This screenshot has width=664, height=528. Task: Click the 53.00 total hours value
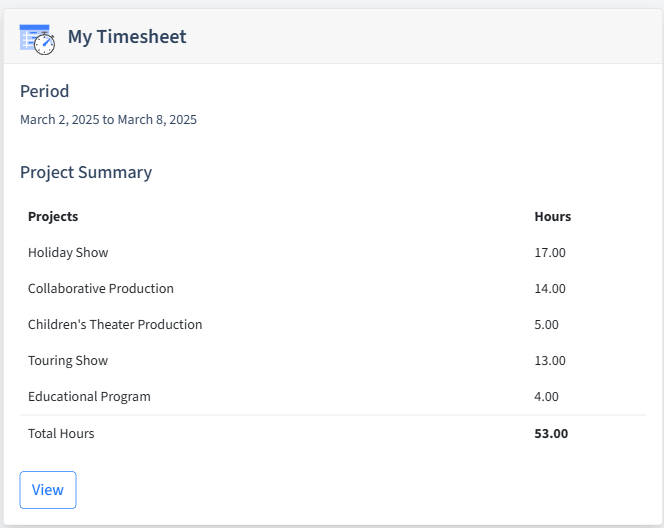tap(551, 434)
